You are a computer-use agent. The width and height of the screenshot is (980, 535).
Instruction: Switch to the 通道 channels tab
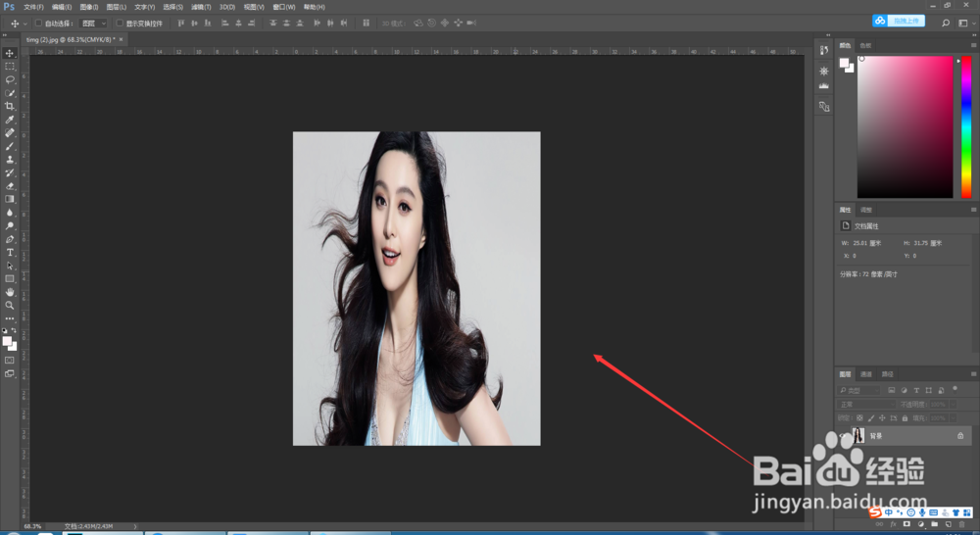click(x=865, y=373)
